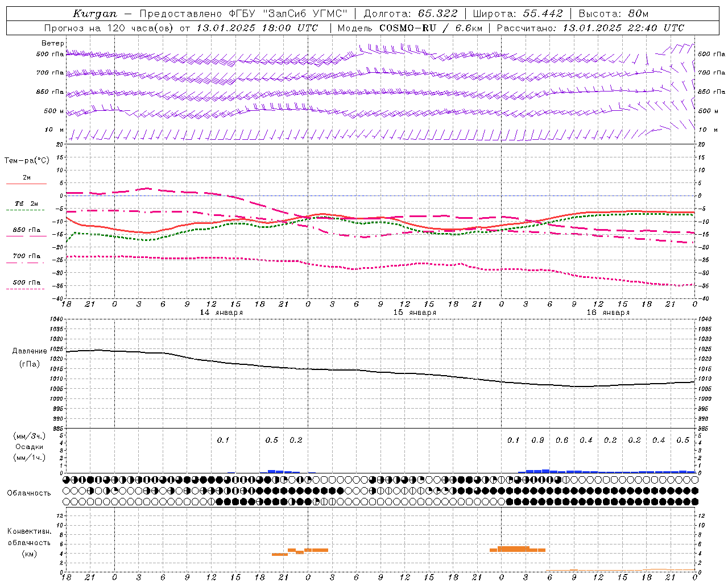The image size is (728, 582).
Task: Click the '15 января' date label
Action: pyautogui.click(x=415, y=312)
